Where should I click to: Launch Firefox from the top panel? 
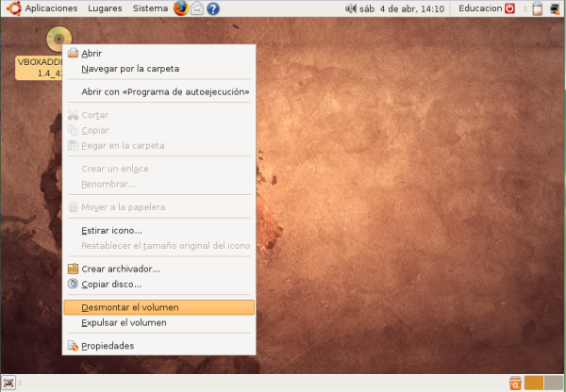pos(181,8)
